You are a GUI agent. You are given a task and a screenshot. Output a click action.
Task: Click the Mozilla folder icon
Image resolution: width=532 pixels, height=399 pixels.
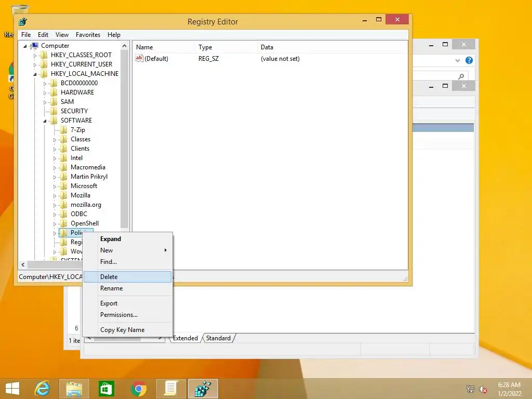64,195
